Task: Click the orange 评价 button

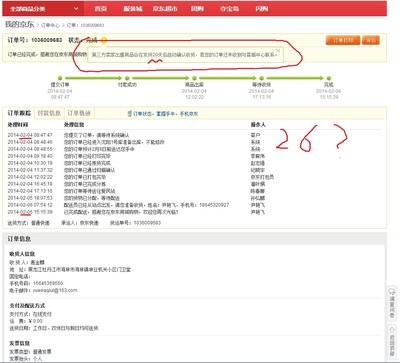Action: coord(371,40)
